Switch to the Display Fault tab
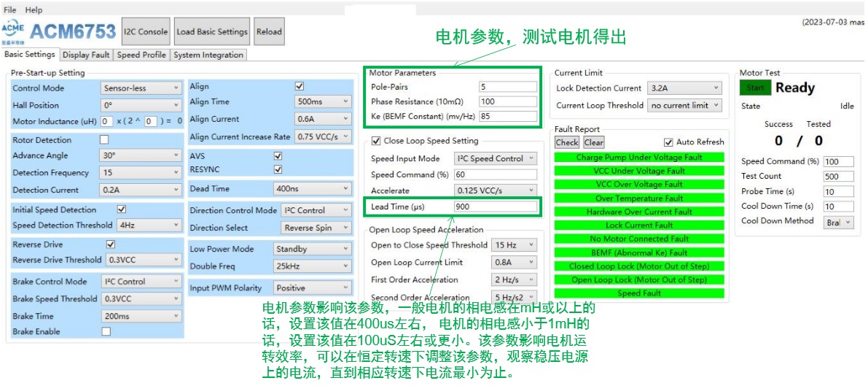 pos(86,55)
